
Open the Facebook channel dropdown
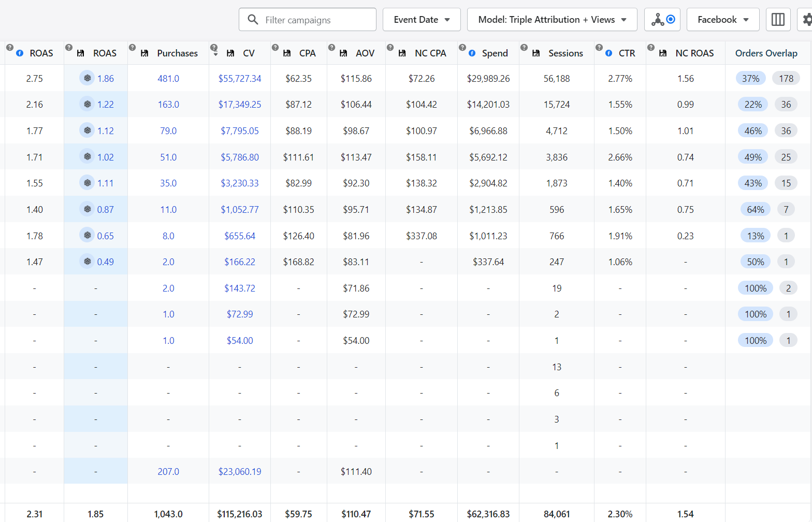(723, 20)
